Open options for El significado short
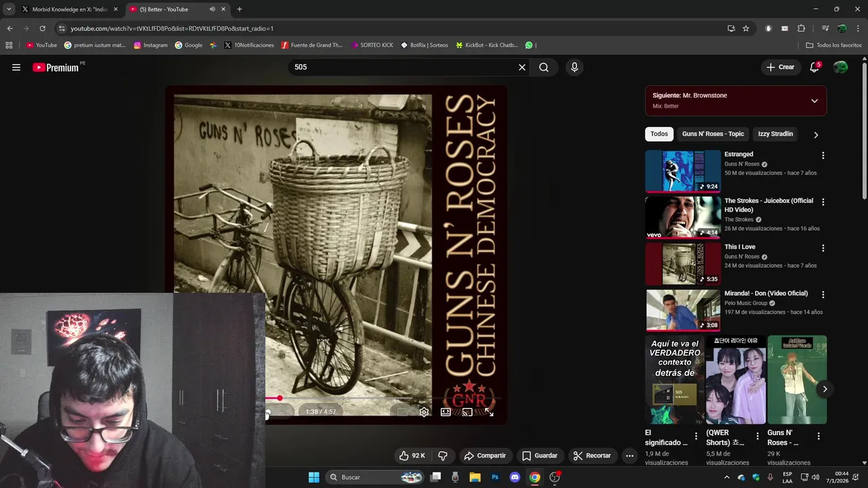This screenshot has height=488, width=868. pyautogui.click(x=696, y=436)
